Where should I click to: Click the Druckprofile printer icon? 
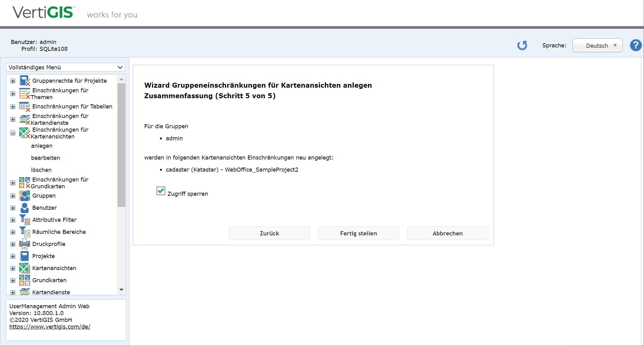coord(24,244)
